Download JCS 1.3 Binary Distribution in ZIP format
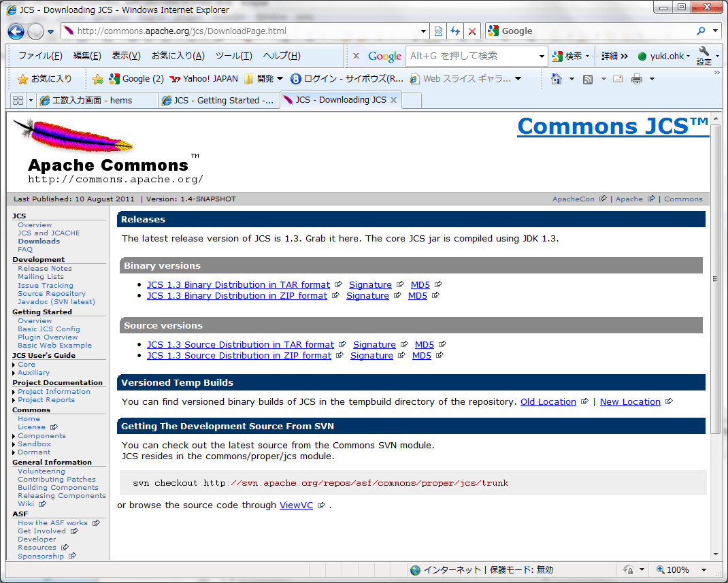Image resolution: width=728 pixels, height=583 pixels. (238, 295)
